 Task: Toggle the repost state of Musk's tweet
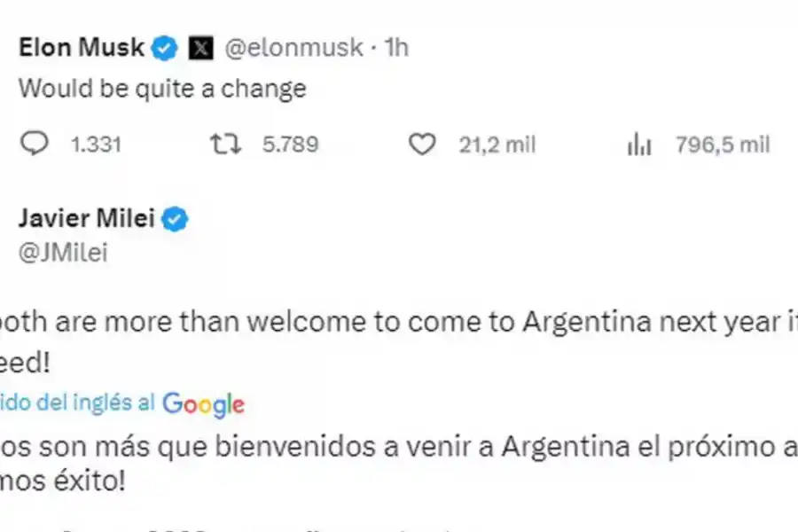(224, 144)
